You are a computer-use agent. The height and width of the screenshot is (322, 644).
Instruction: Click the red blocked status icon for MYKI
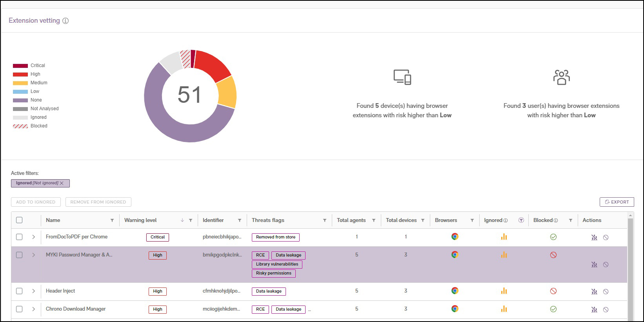point(553,255)
